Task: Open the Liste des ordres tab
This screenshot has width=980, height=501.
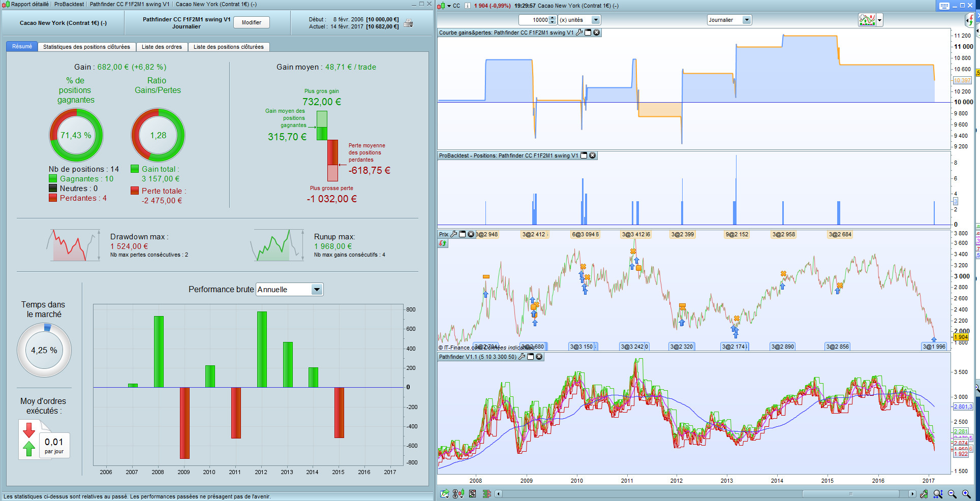Action: pos(162,47)
